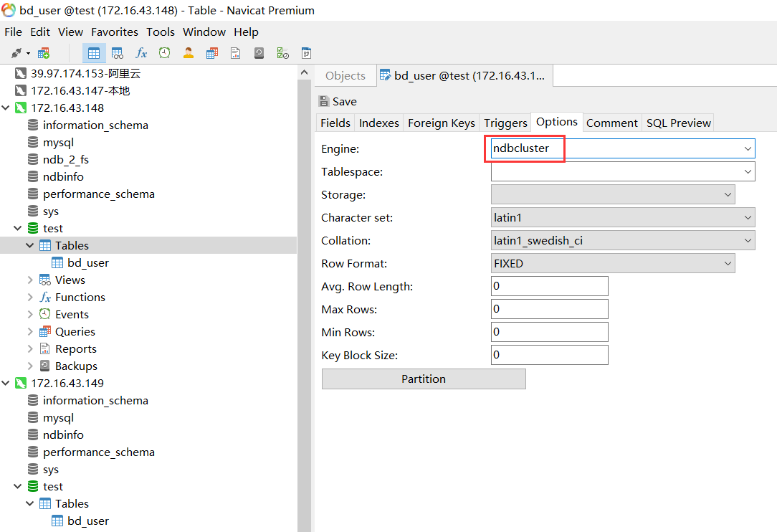Open the Help menu
Screen dimensions: 777x532
pos(247,32)
